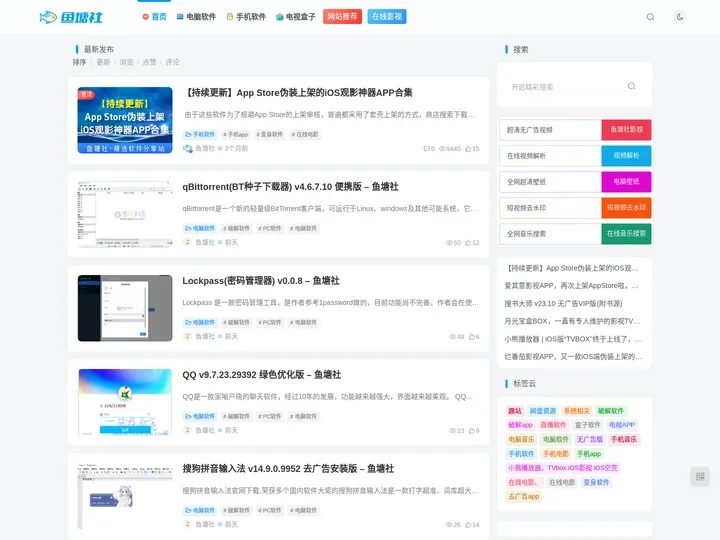Like the 搜狗拼音 post thumbs-up icon
This screenshot has height=540, width=720.
[x=468, y=524]
